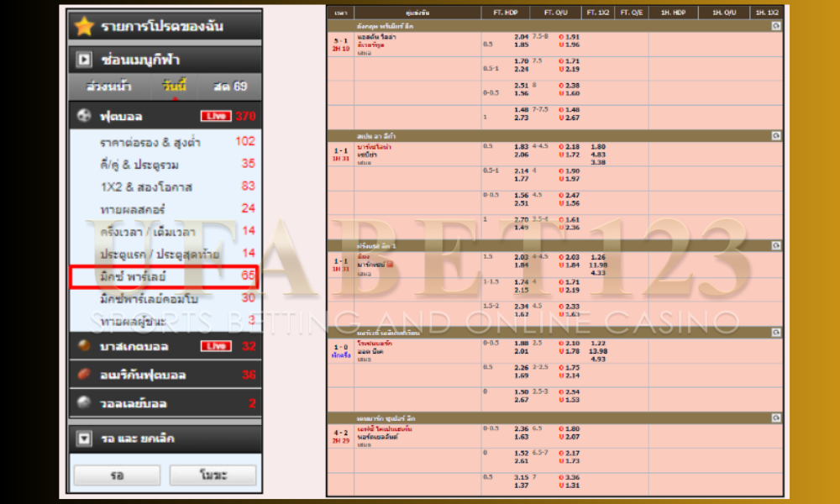Click the football icon beside ฟุตบอล

pyautogui.click(x=84, y=116)
